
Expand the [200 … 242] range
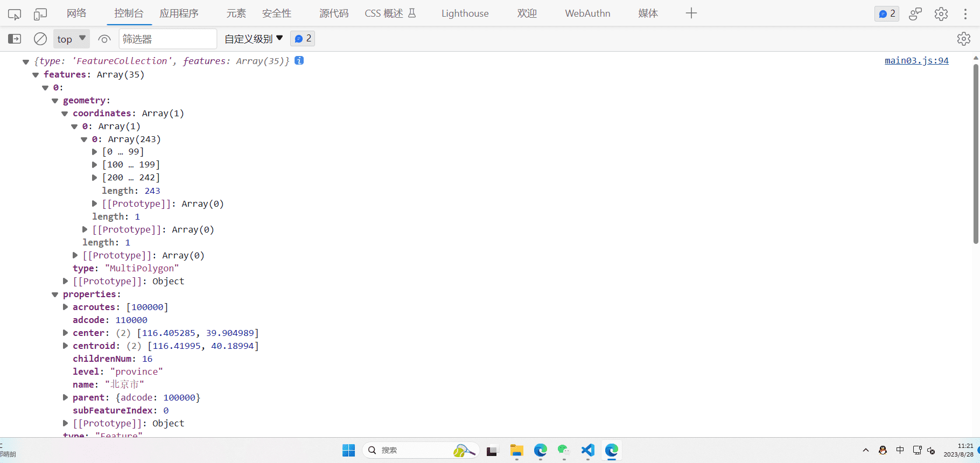[94, 178]
